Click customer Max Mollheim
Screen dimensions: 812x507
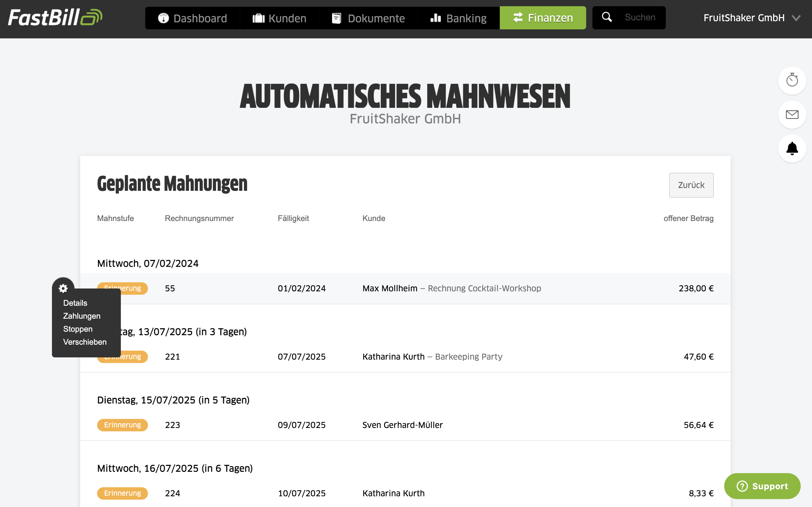coord(390,289)
